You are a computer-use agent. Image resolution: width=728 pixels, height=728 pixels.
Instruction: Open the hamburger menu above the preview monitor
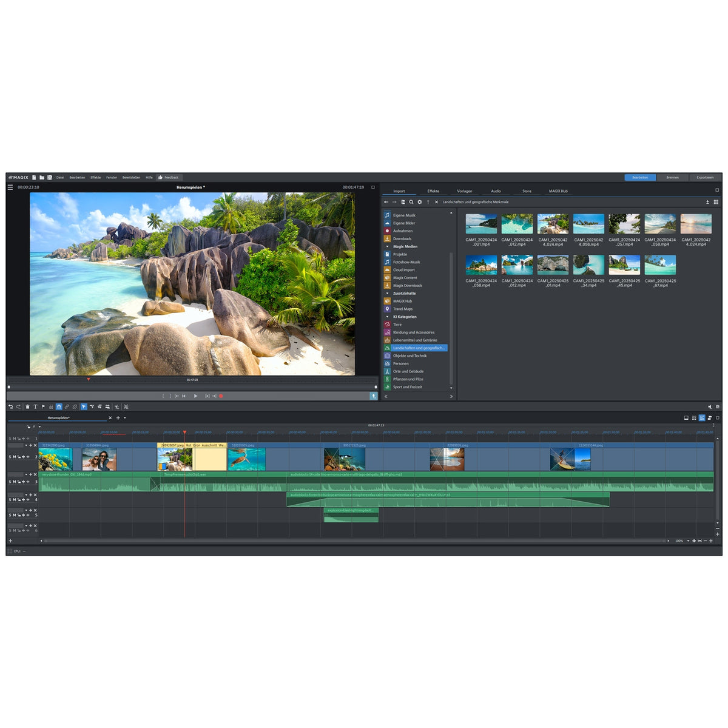10,187
